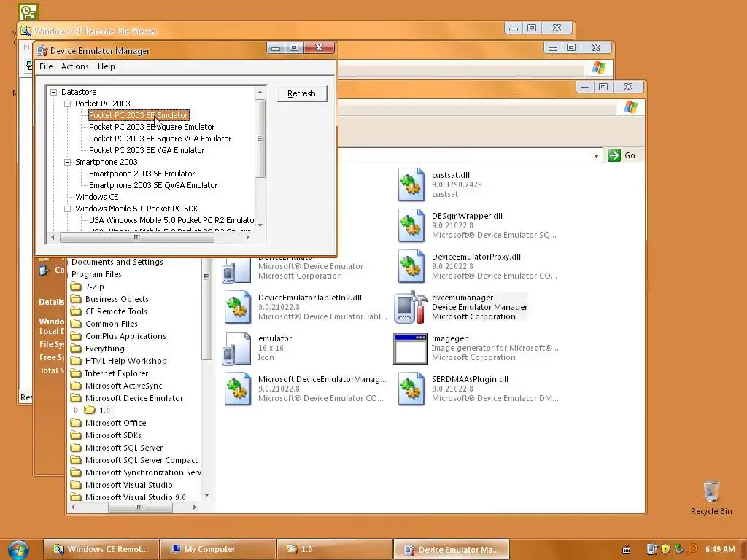Click the SERDMAAsPlugin.dll file icon
This screenshot has width=747, height=560.
coord(411,389)
